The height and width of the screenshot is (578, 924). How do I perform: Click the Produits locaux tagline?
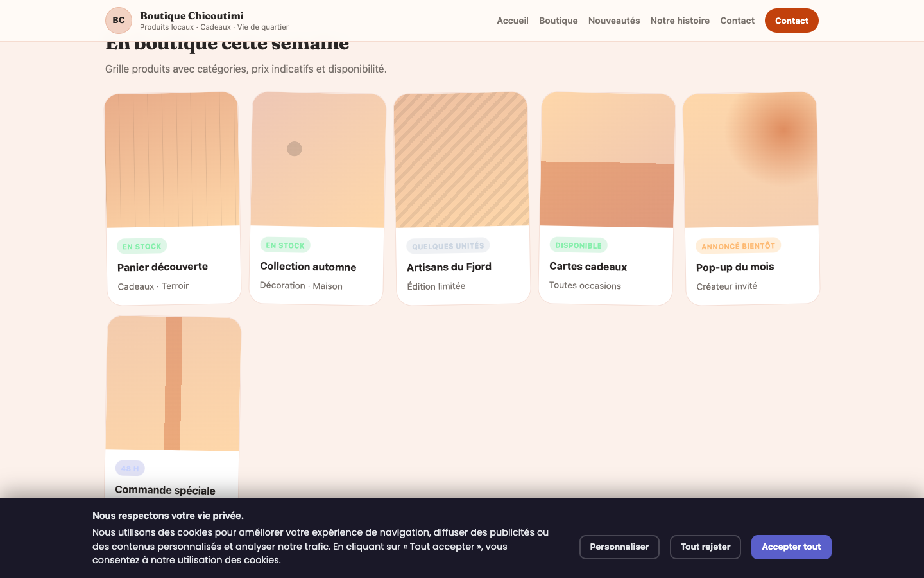[x=214, y=27]
